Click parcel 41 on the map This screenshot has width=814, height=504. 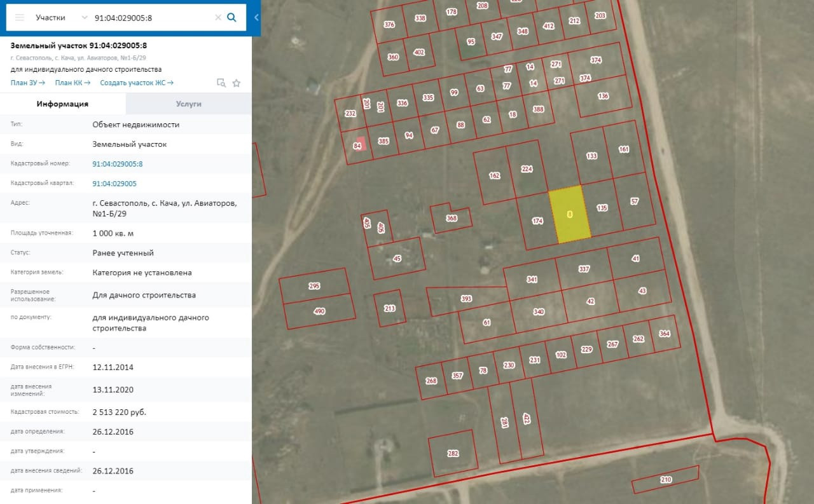[x=635, y=259]
